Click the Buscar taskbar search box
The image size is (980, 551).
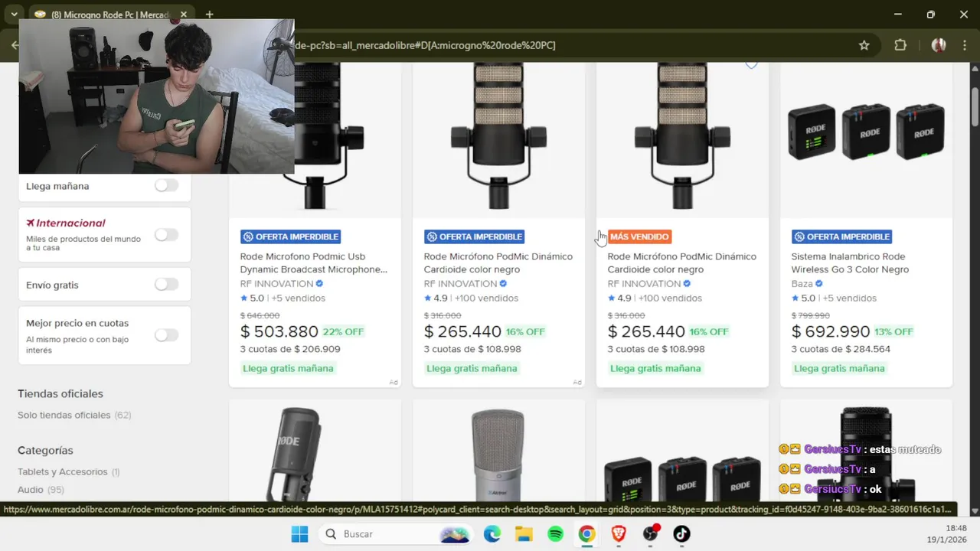point(396,534)
